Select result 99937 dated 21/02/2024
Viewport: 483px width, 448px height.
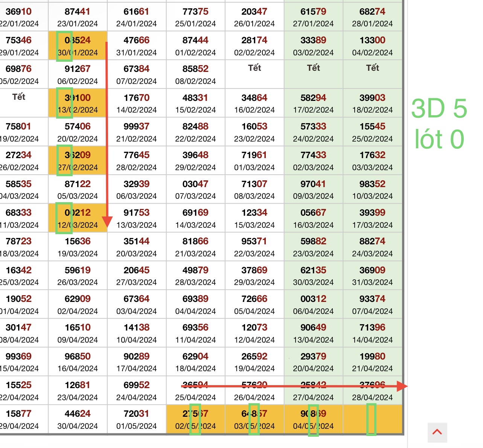click(x=137, y=132)
